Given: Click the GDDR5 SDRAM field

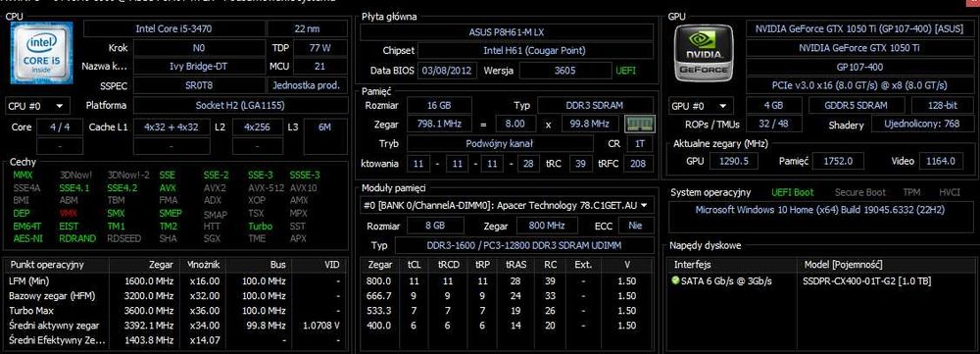Looking at the screenshot, I should (x=857, y=105).
